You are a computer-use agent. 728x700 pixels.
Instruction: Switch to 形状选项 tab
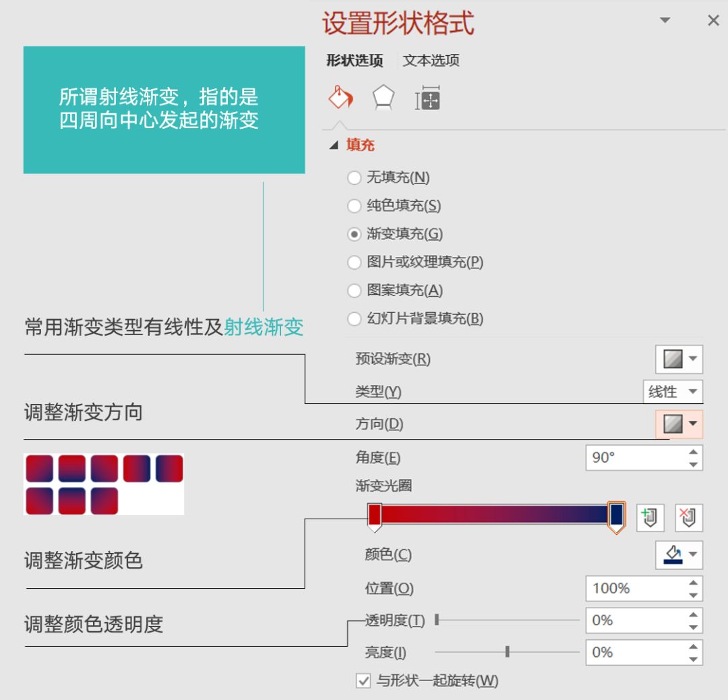coord(355,61)
